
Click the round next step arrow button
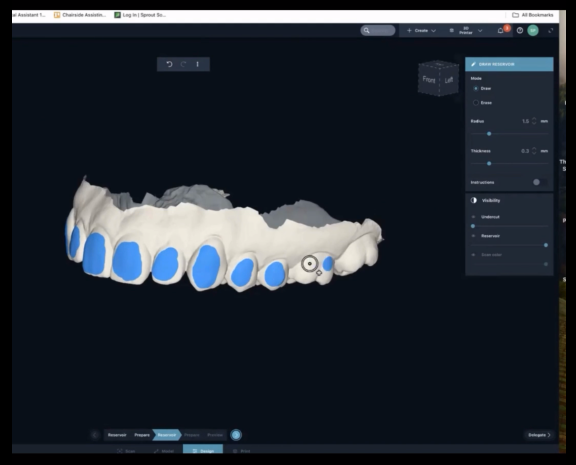(236, 435)
